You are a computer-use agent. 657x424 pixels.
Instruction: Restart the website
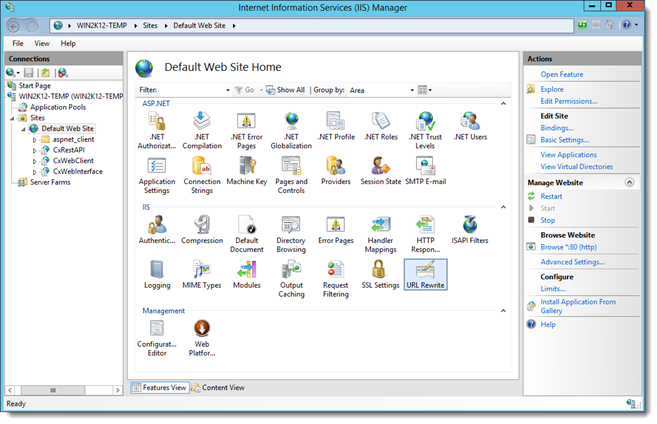pos(551,196)
